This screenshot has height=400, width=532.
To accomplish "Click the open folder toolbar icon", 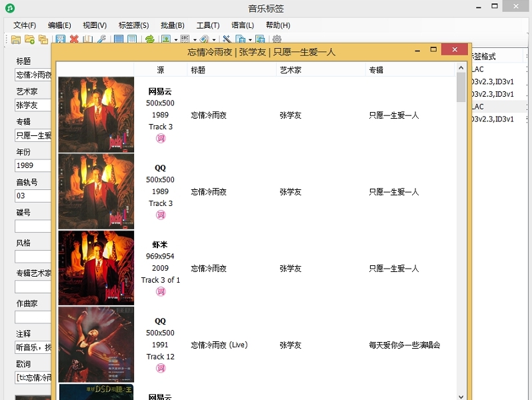I will 15,39.
